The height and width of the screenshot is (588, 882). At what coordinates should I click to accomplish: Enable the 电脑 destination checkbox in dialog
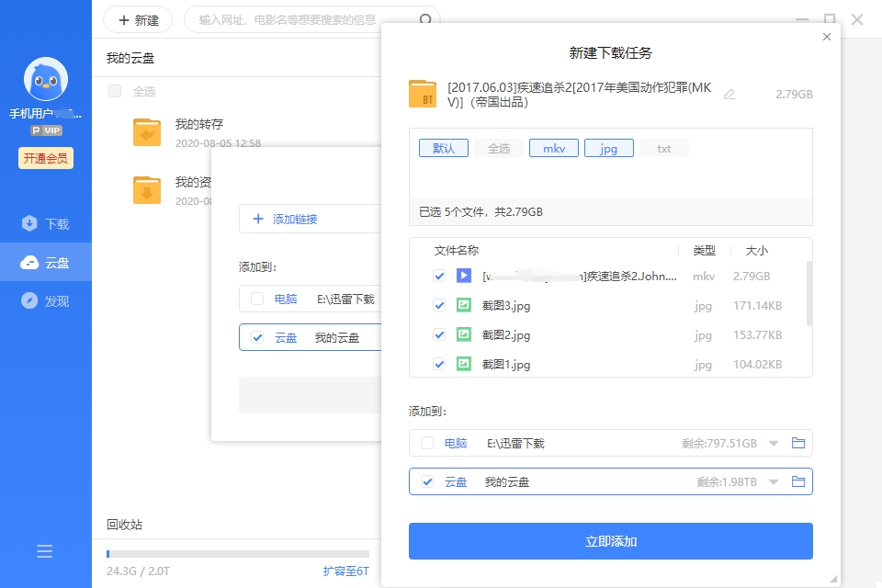coord(427,444)
